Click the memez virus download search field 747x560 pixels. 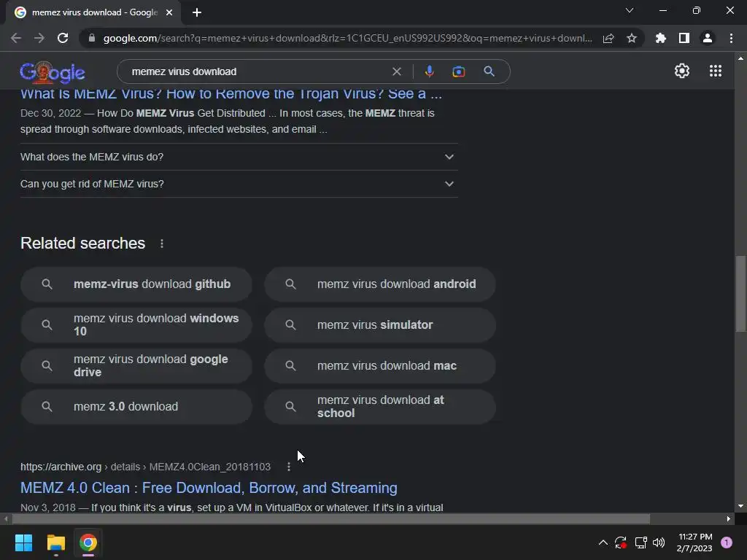point(258,71)
